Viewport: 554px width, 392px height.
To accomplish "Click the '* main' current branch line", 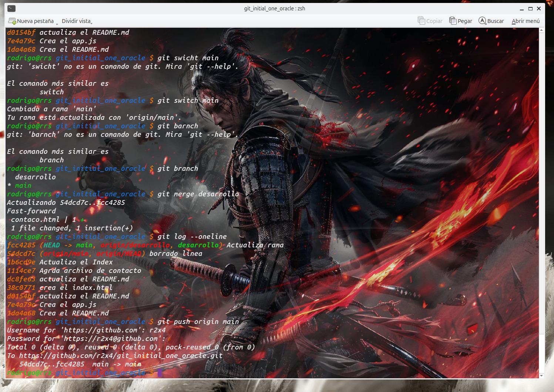I will [19, 186].
